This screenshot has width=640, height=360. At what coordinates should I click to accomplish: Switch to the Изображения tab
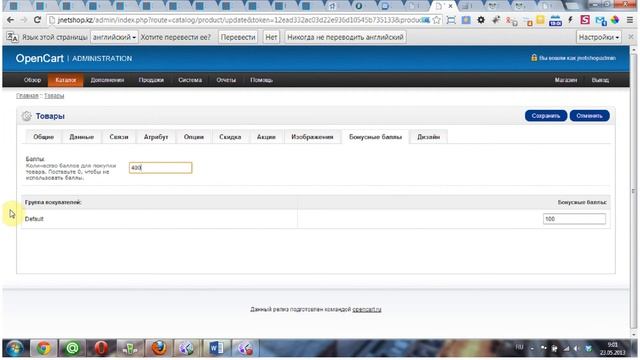pyautogui.click(x=312, y=137)
